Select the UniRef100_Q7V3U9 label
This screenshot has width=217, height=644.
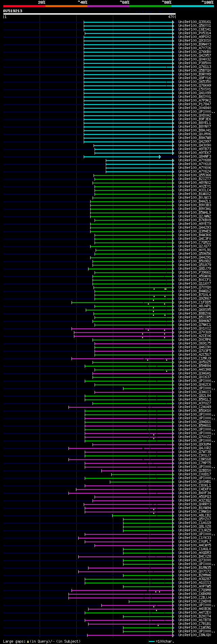tap(195, 332)
